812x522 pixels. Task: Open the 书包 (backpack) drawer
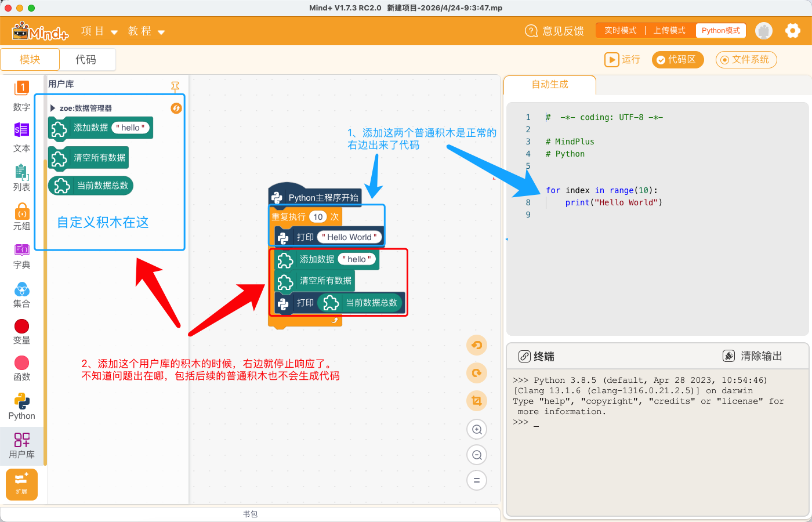point(251,514)
